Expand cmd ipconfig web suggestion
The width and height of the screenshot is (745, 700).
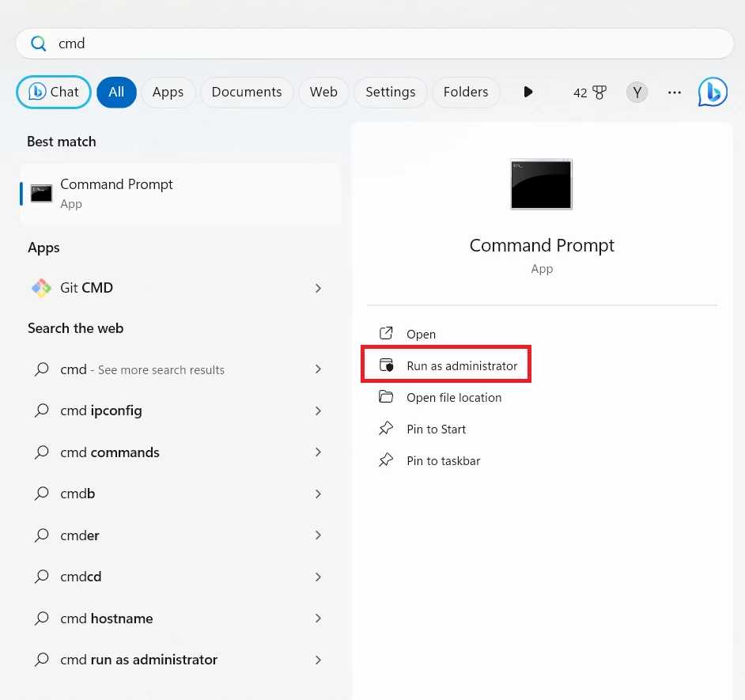pyautogui.click(x=317, y=411)
